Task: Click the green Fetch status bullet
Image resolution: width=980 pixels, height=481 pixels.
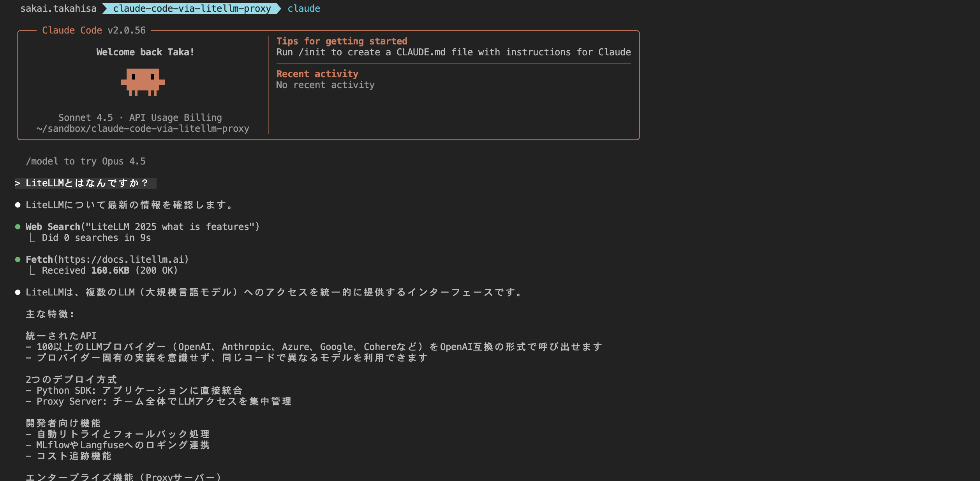Action: (x=17, y=259)
